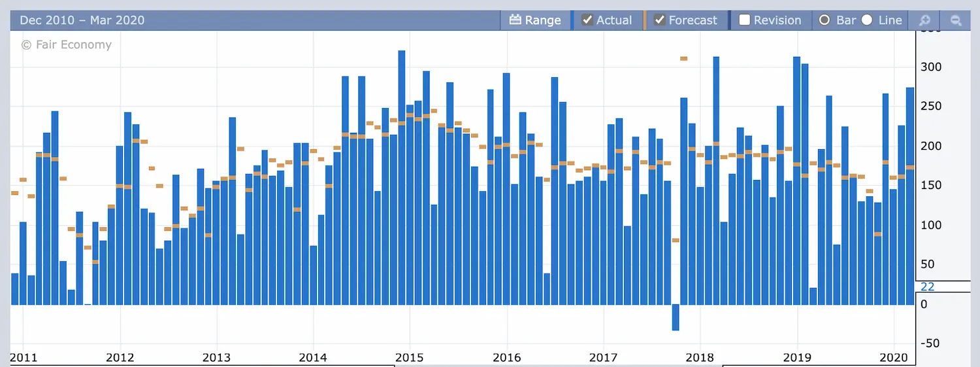Screen dimensions: 980x367
Task: Zoom in with the magnifier plus icon
Action: pyautogui.click(x=924, y=20)
